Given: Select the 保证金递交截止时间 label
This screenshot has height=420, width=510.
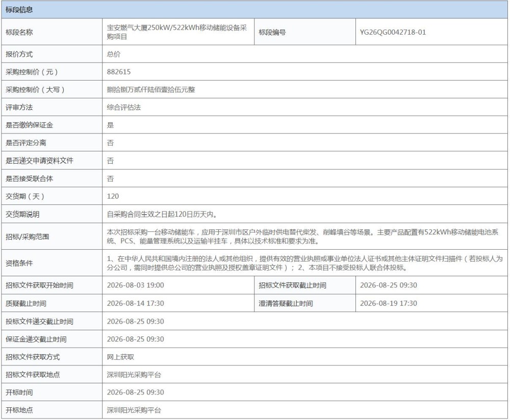Looking at the screenshot, I should [36, 339].
